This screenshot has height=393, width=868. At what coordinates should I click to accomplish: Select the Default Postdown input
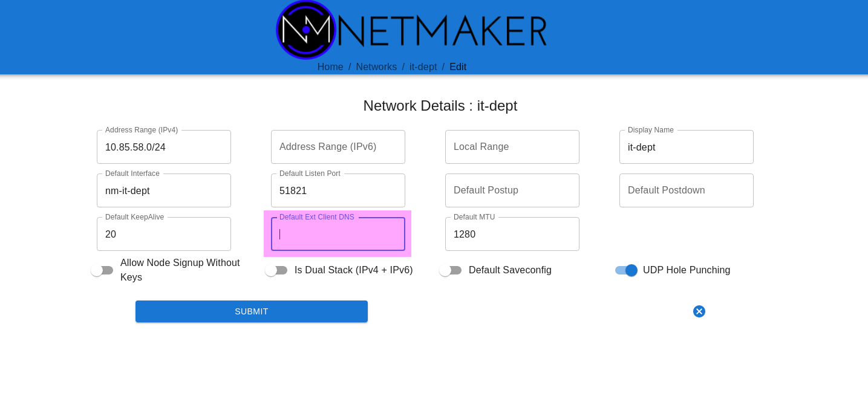(x=687, y=190)
